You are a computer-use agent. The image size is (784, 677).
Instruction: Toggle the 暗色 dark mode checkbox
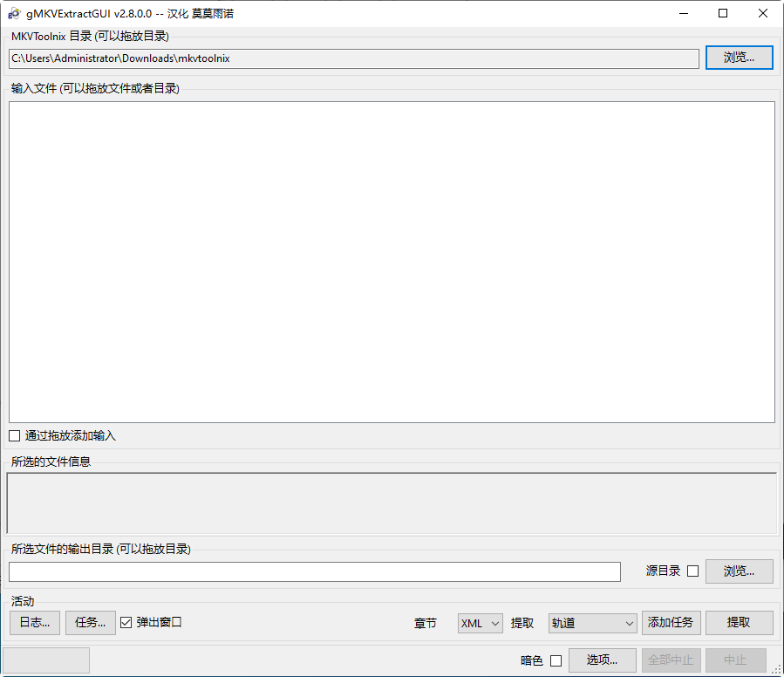pos(556,660)
